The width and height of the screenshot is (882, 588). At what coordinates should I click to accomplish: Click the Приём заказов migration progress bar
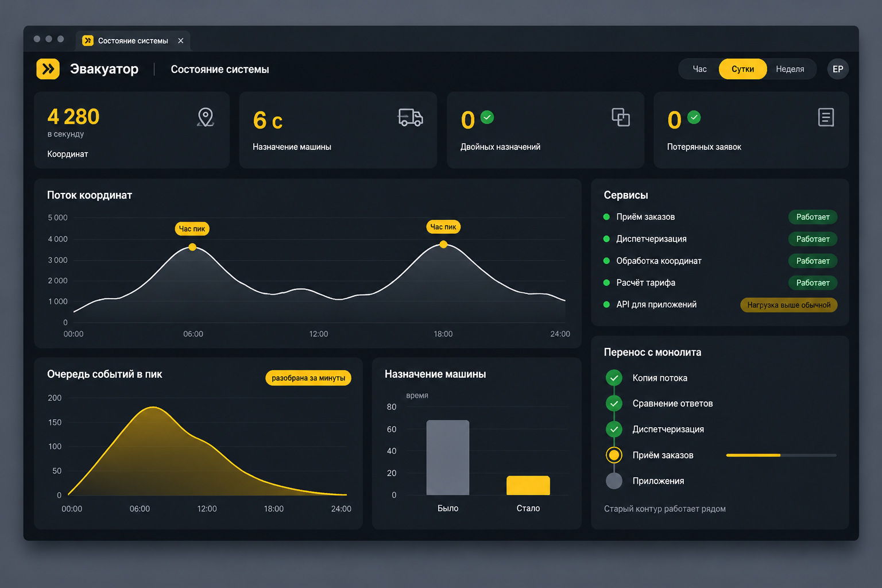[x=781, y=455]
